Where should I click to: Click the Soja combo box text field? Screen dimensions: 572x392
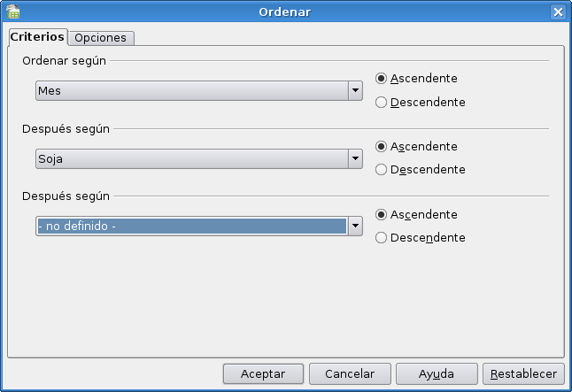(190, 158)
